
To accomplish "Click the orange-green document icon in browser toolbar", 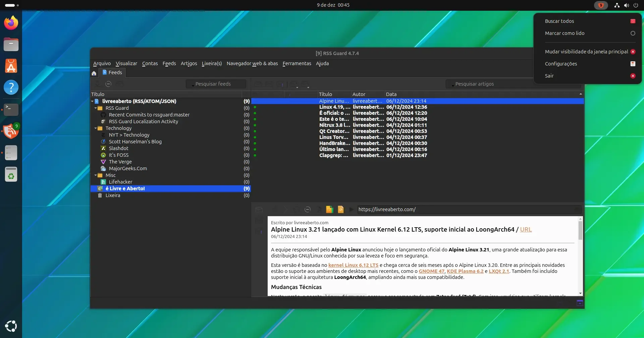I will 329,209.
